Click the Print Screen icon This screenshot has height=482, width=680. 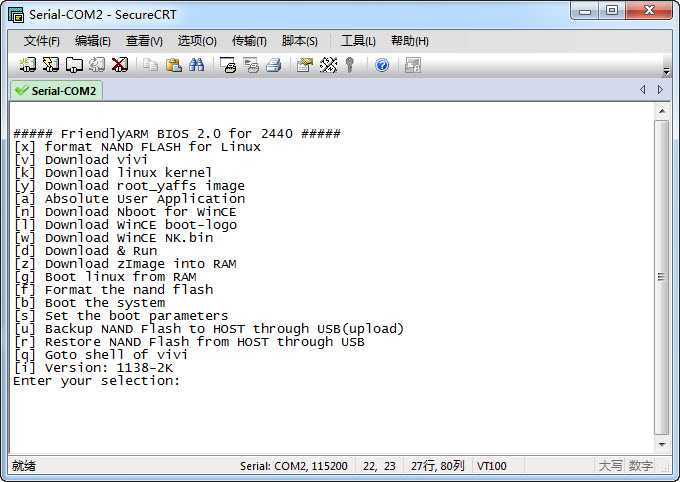point(228,65)
